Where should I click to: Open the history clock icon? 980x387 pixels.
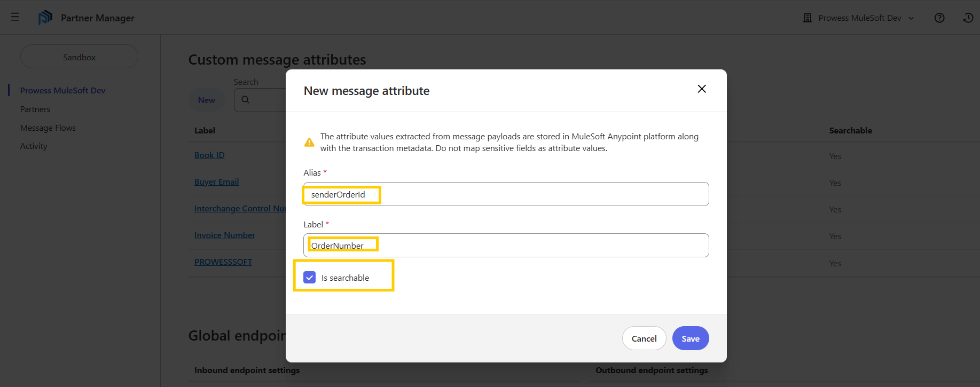click(x=968, y=18)
